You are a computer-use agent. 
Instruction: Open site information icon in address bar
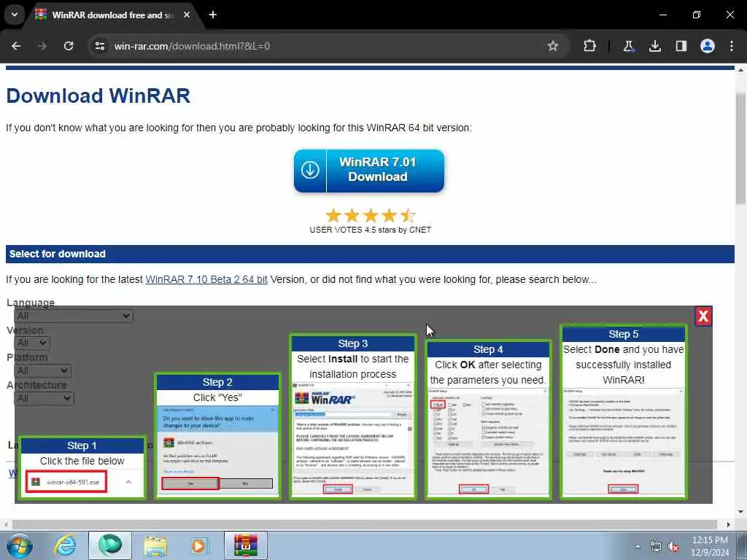click(99, 46)
